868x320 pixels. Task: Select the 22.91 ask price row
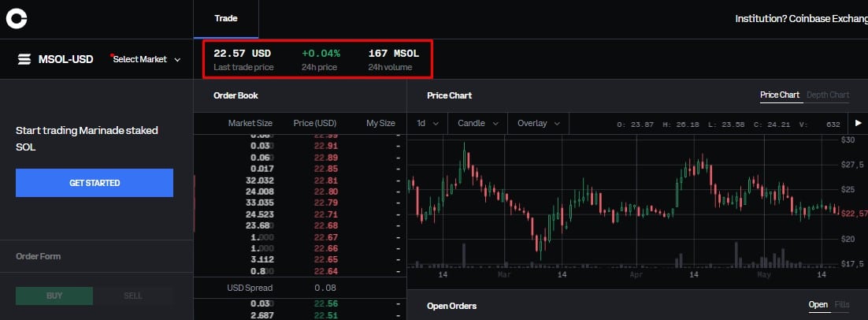(x=299, y=146)
